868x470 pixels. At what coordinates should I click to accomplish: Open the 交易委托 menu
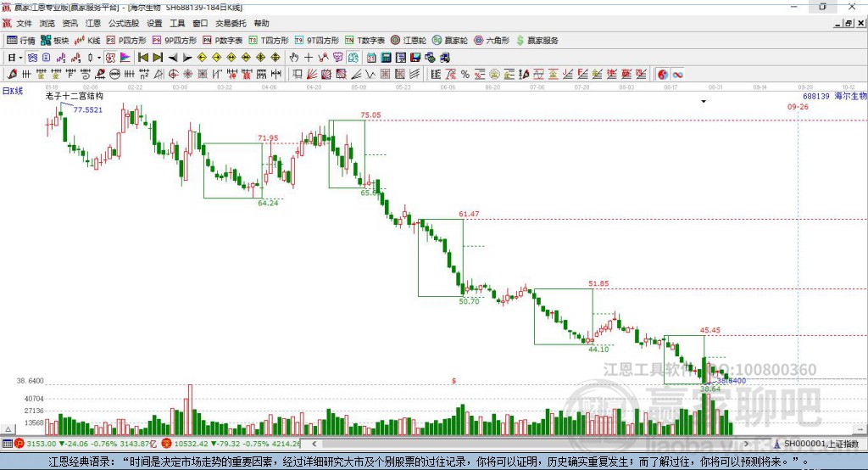pyautogui.click(x=231, y=23)
